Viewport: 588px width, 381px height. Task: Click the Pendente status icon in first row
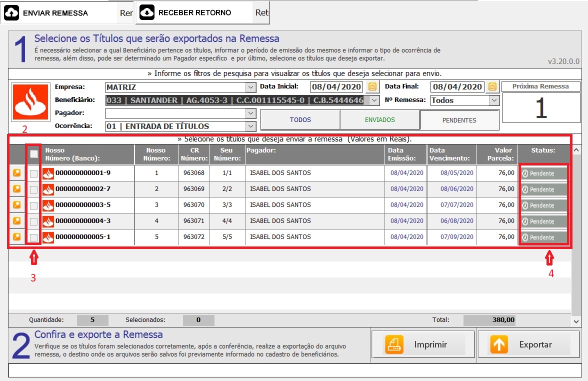tap(525, 173)
